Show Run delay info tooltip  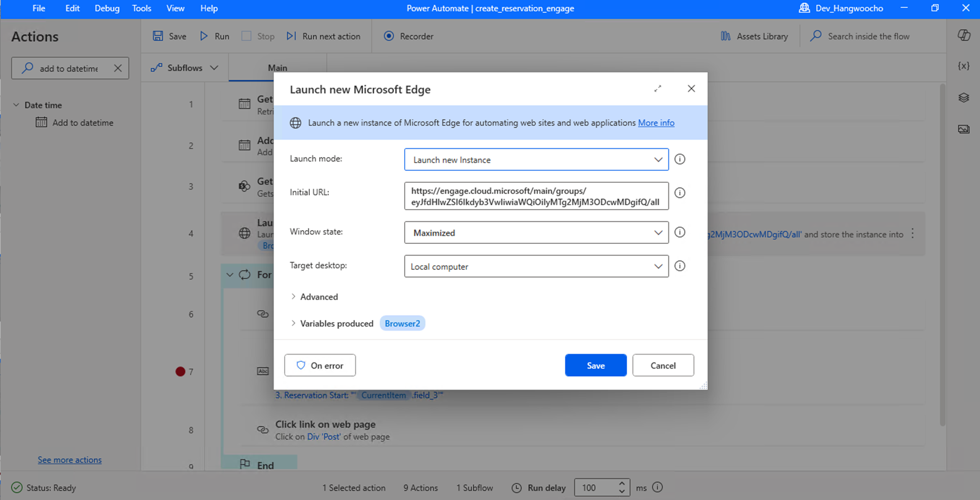pyautogui.click(x=658, y=487)
